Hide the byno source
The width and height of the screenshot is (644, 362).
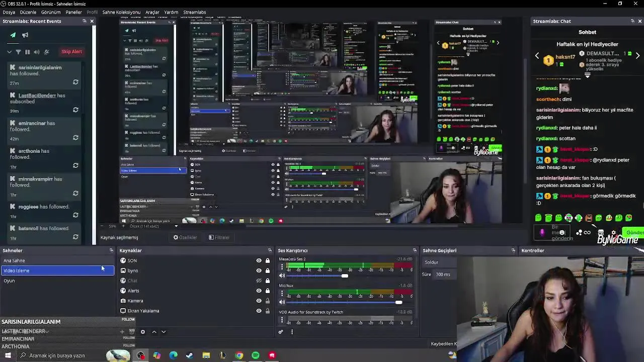point(259,270)
